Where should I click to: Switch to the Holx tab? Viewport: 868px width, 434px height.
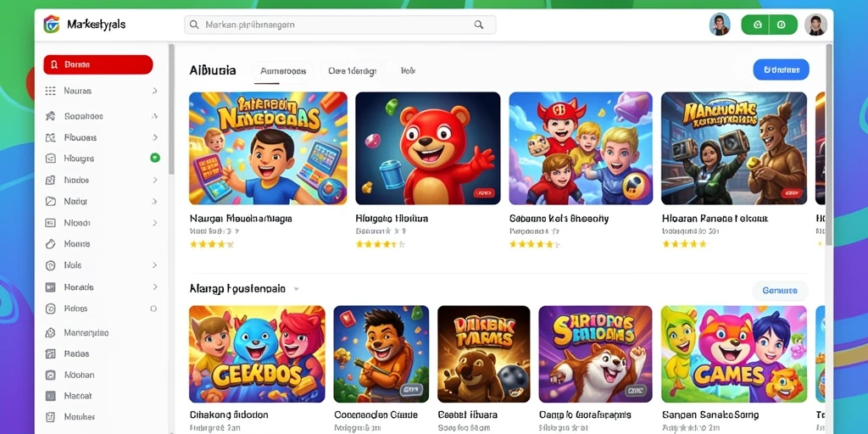(x=408, y=71)
